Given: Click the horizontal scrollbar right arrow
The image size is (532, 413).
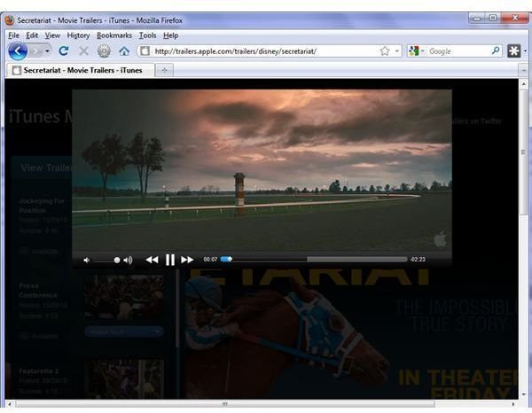Looking at the screenshot, I should point(513,404).
